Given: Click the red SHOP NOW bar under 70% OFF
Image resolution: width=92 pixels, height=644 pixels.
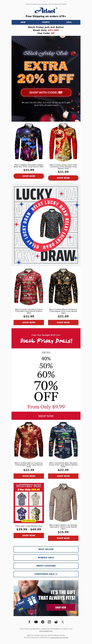Looking at the screenshot, I should tap(46, 416).
